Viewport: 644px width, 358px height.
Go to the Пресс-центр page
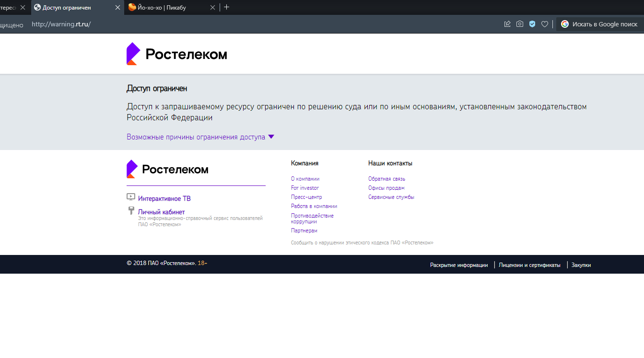(x=306, y=197)
